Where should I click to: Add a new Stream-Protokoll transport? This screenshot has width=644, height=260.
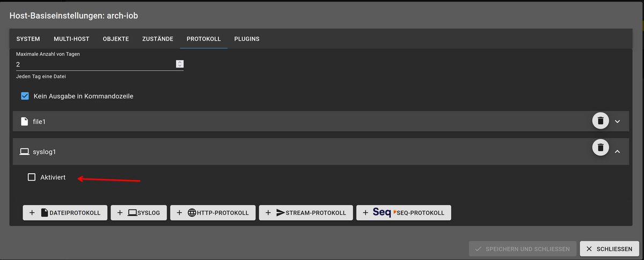pos(306,213)
